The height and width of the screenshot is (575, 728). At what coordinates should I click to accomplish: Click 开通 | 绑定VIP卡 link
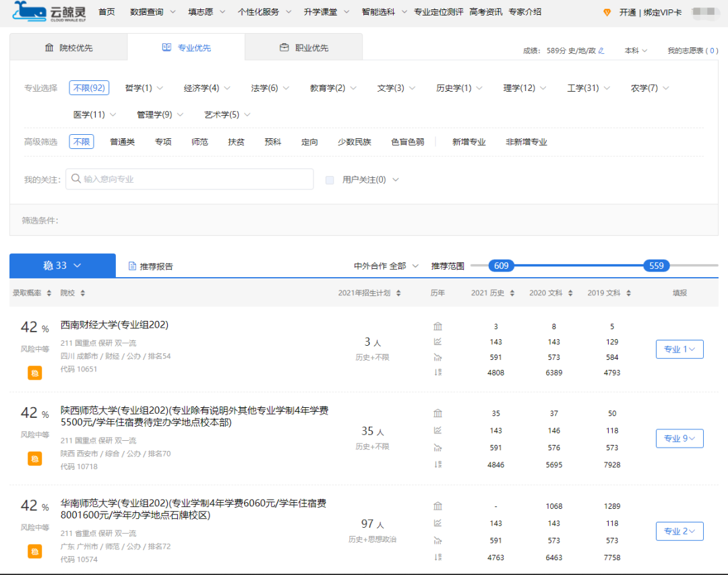pyautogui.click(x=650, y=13)
